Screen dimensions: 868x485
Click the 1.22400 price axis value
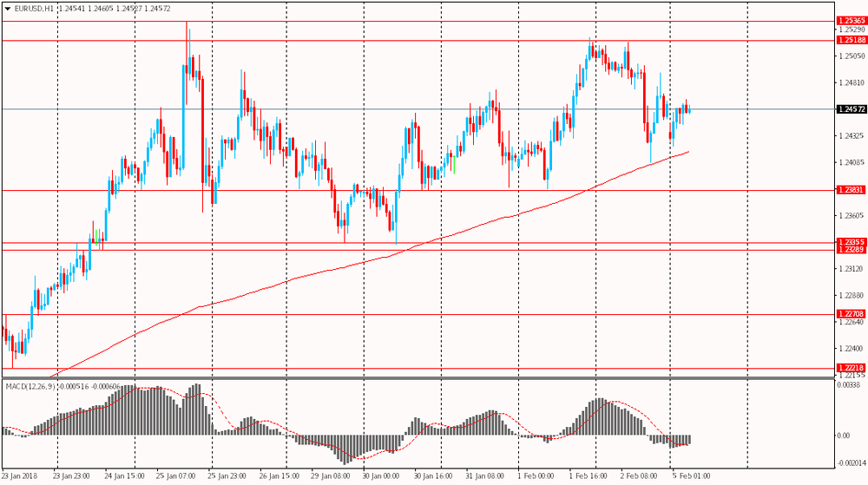[x=852, y=349]
